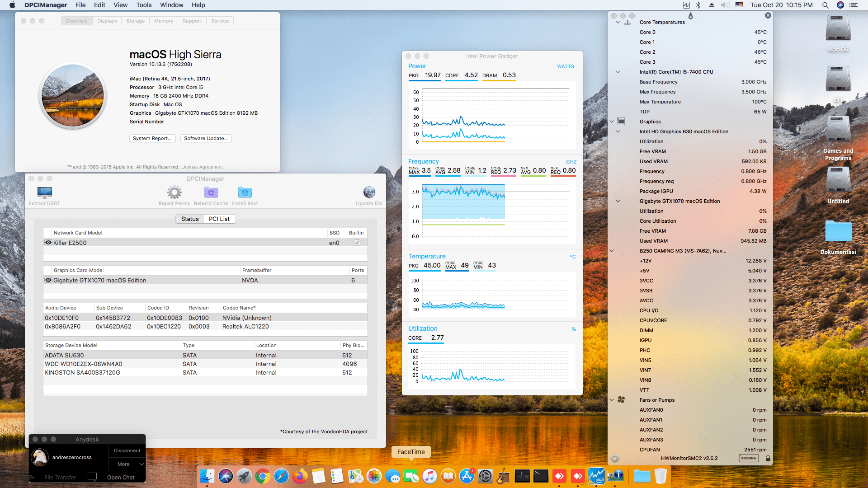Viewport: 868px width, 488px height.
Task: Open HWMonitorSMC2 settings gear icon
Action: click(615, 458)
